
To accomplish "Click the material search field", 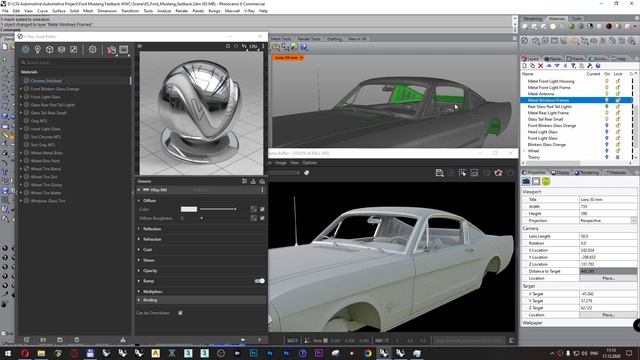I will click(x=75, y=62).
